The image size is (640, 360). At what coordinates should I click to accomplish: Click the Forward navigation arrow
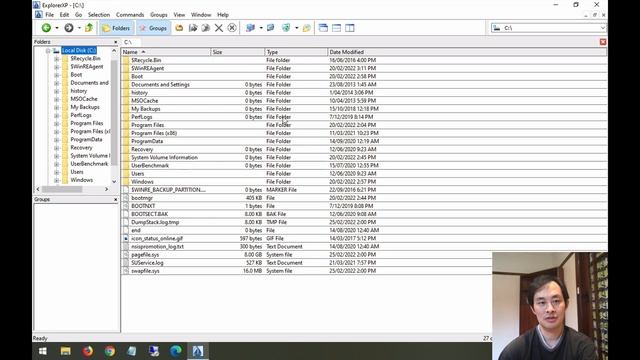[69, 28]
